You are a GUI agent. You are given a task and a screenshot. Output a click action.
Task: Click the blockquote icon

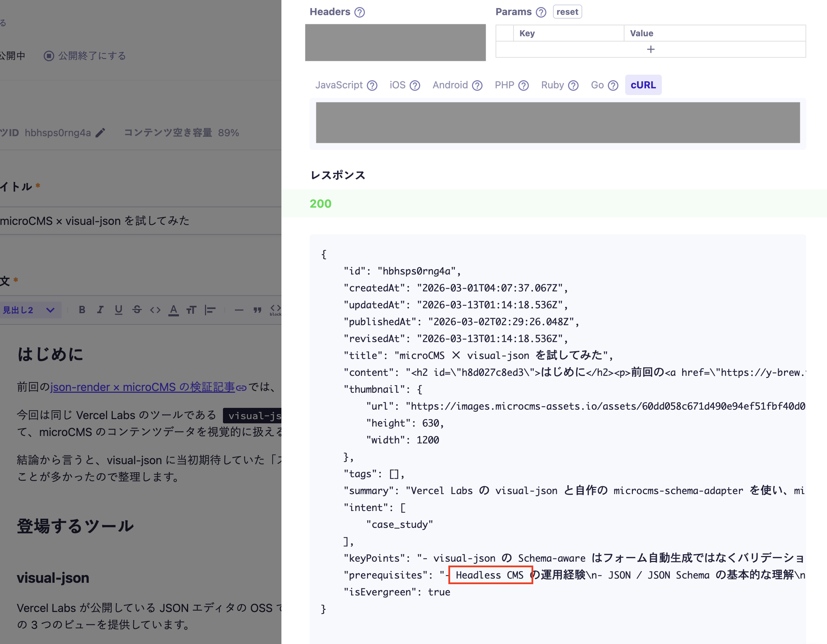257,310
